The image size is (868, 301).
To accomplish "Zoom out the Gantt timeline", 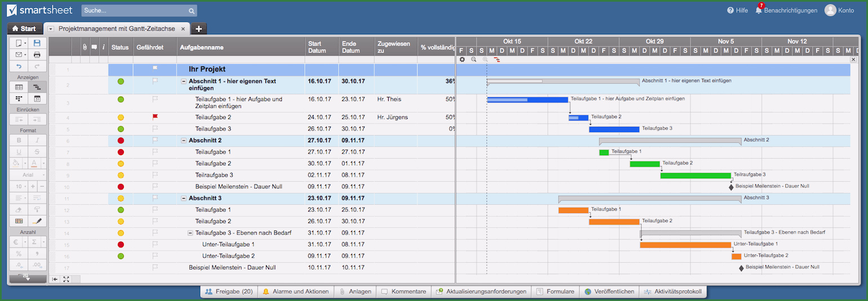I will (474, 59).
